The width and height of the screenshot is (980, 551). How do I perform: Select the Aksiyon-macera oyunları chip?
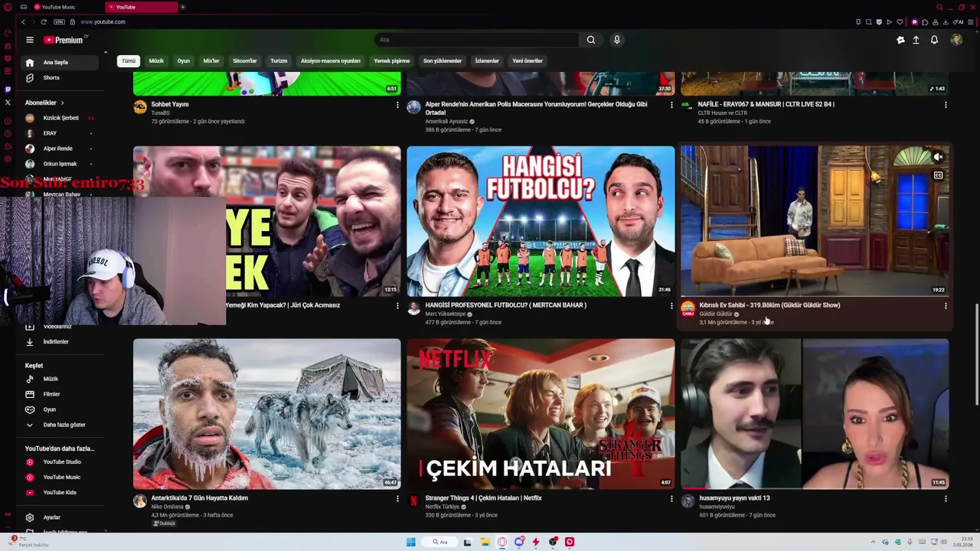click(331, 60)
